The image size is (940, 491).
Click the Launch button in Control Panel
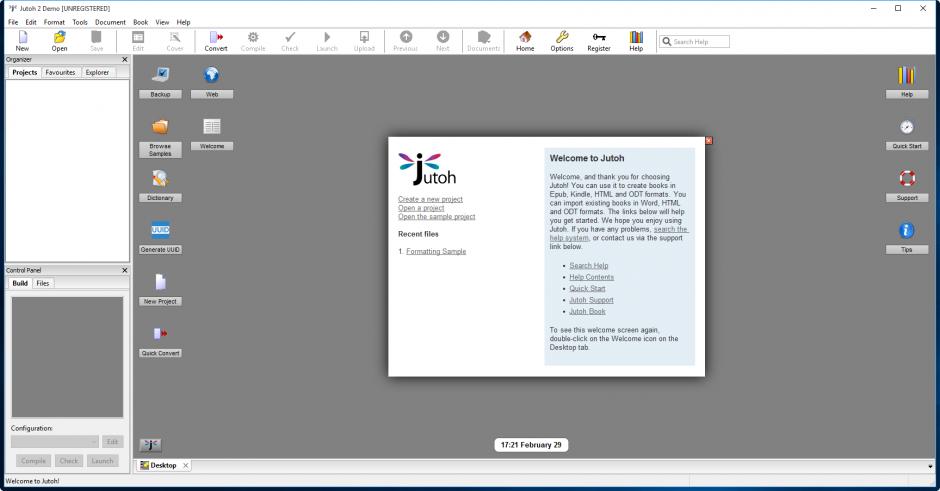click(103, 461)
